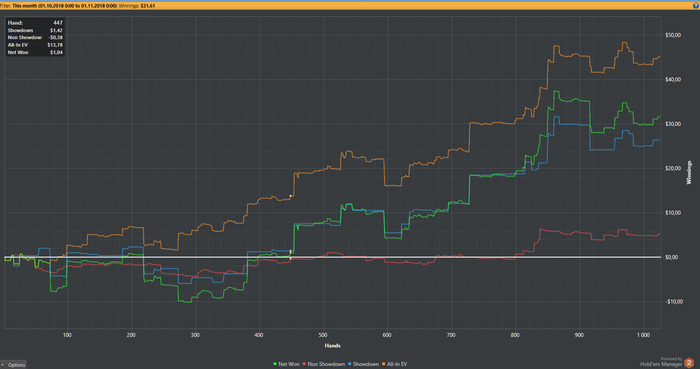
Task: Click the Hands axis title
Action: [333, 345]
